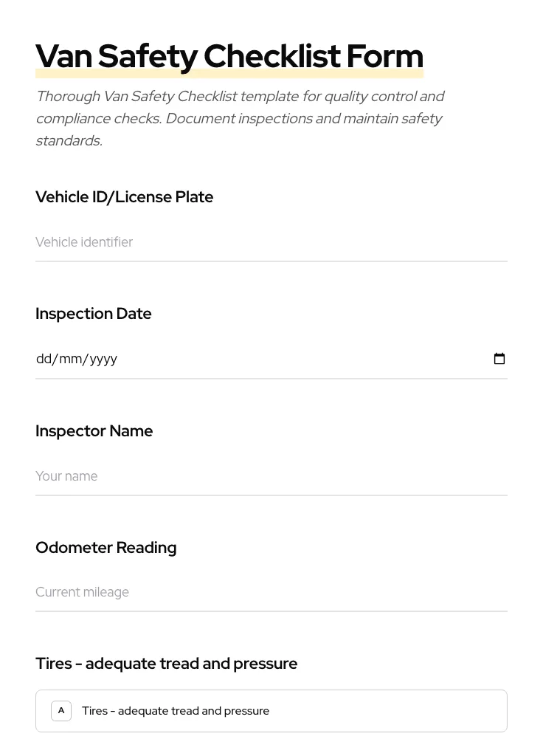The image size is (543, 756).
Task: Click the Inspector Name heading text
Action: pyautogui.click(x=94, y=430)
